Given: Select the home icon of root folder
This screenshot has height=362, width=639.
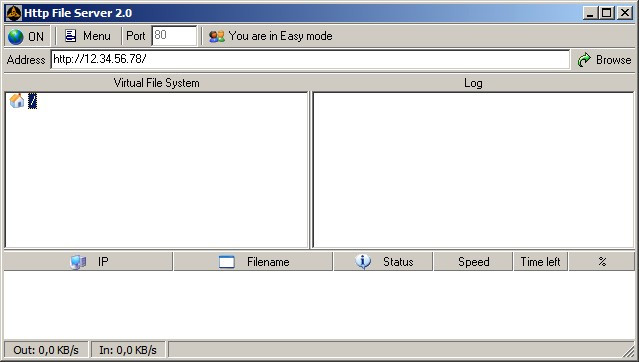Looking at the screenshot, I should tap(17, 101).
